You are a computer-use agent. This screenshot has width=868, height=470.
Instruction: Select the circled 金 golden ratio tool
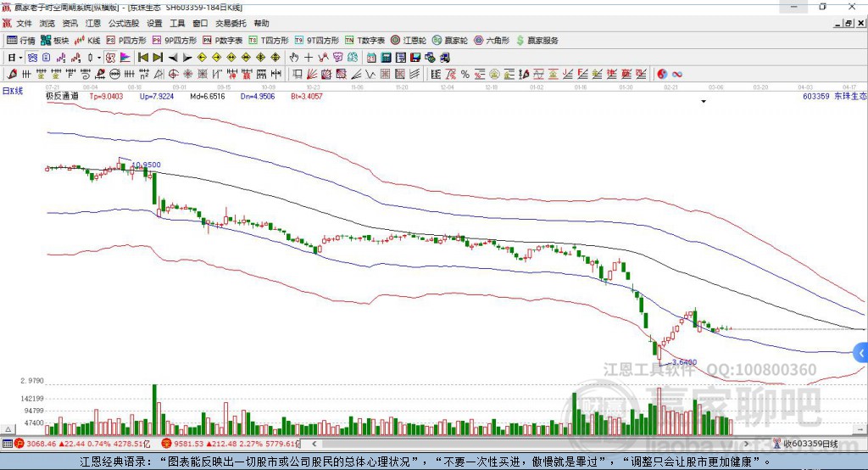click(x=494, y=74)
